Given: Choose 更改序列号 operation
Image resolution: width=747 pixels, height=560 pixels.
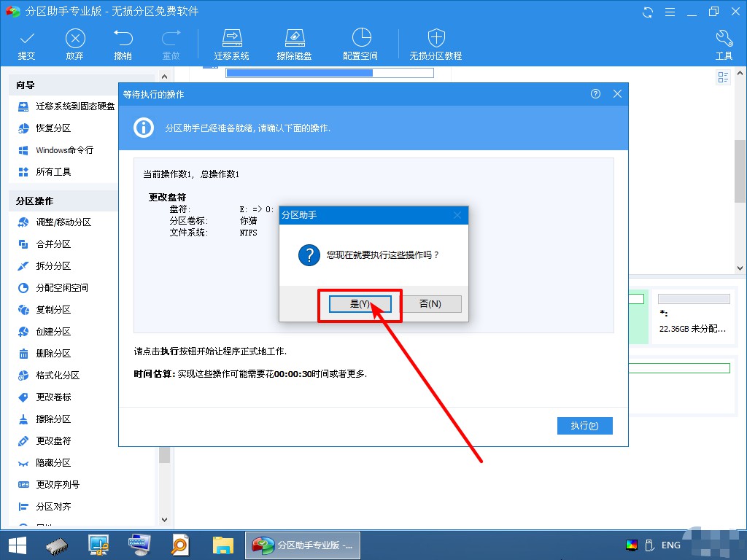Looking at the screenshot, I should [x=49, y=485].
